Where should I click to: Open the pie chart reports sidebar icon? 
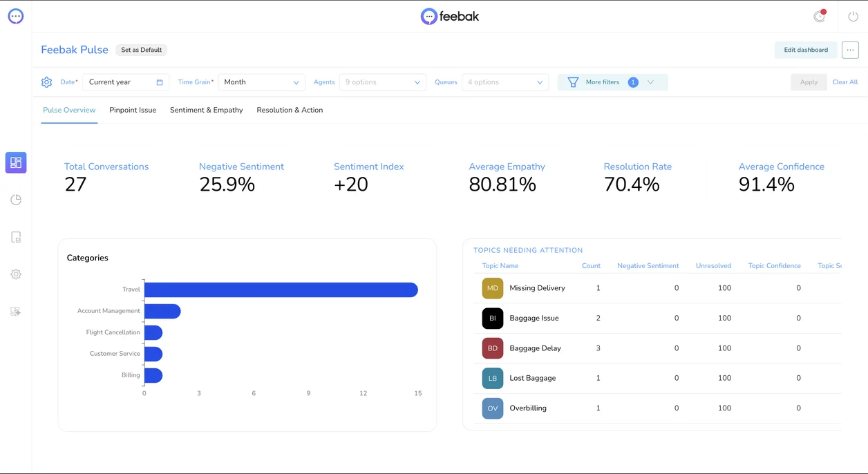point(16,200)
